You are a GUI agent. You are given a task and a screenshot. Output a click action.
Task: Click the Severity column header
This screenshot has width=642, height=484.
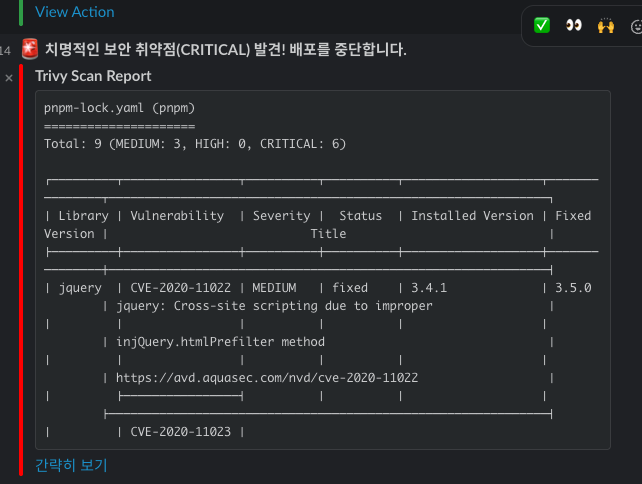point(281,216)
